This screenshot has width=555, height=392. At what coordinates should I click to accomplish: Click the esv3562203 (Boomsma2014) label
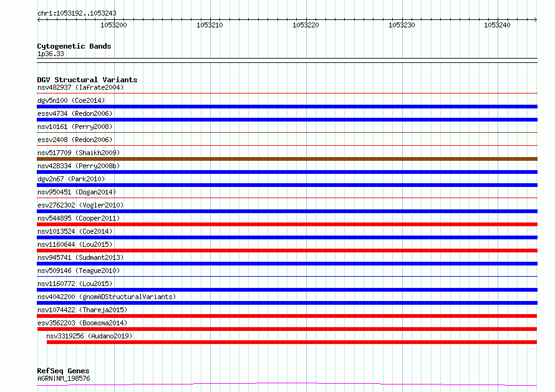coord(82,323)
